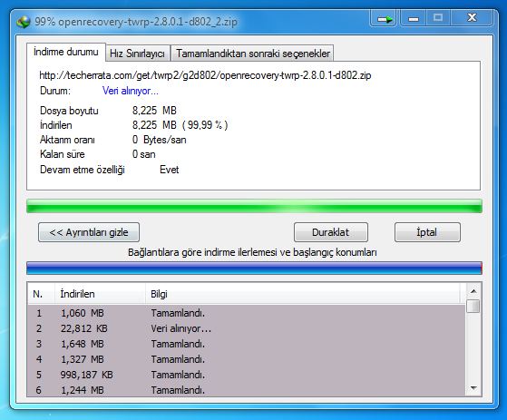Viewport: 507px width, 420px height.
Task: Close the download window
Action: click(x=472, y=18)
